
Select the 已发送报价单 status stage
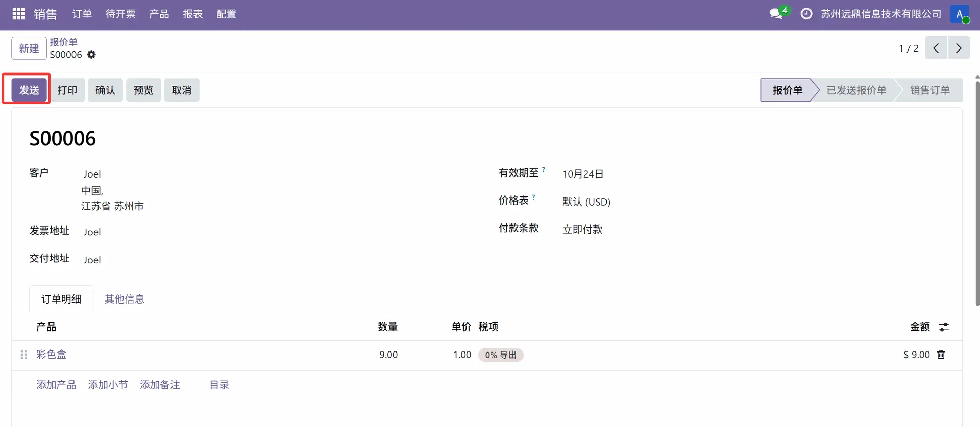coord(856,90)
